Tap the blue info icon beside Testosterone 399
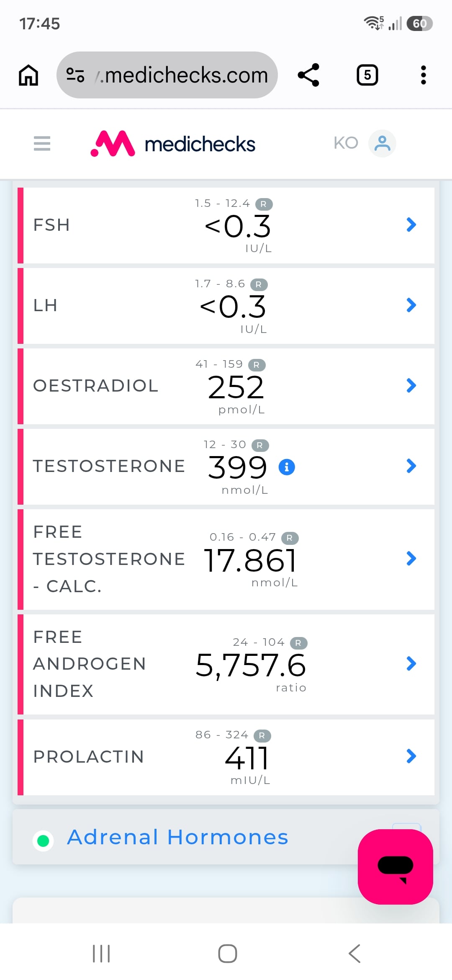This screenshot has height=980, width=452. (x=287, y=467)
